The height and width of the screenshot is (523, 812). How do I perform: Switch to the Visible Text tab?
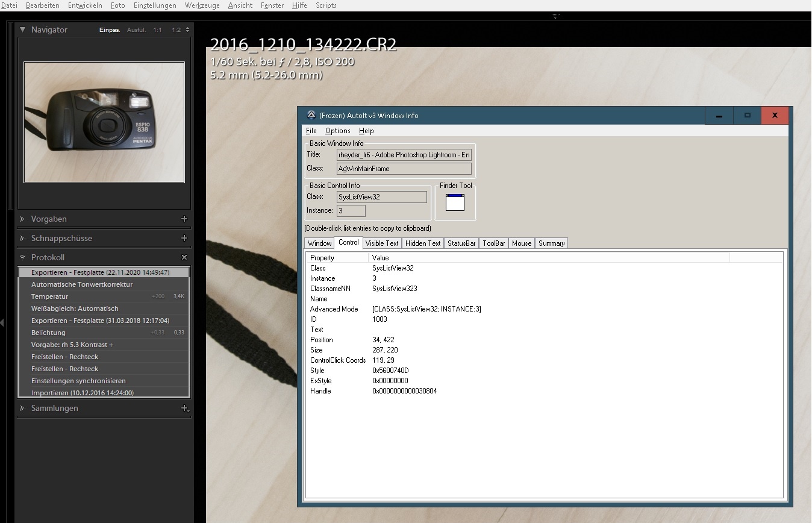(382, 243)
